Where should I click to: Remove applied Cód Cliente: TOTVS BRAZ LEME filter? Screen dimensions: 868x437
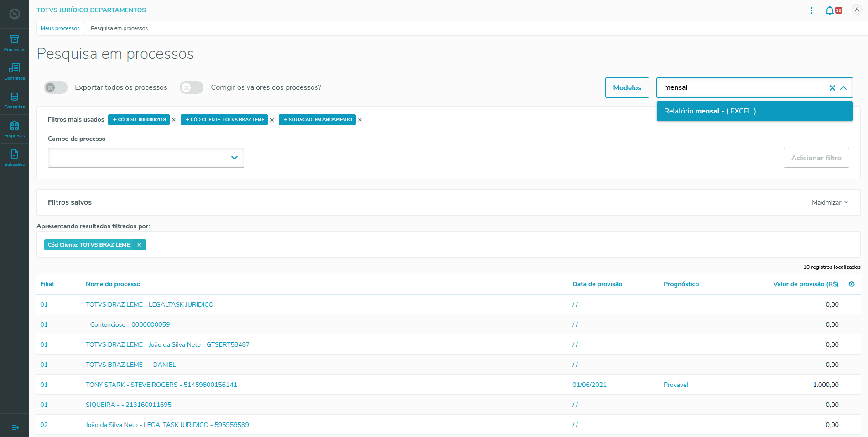click(139, 245)
